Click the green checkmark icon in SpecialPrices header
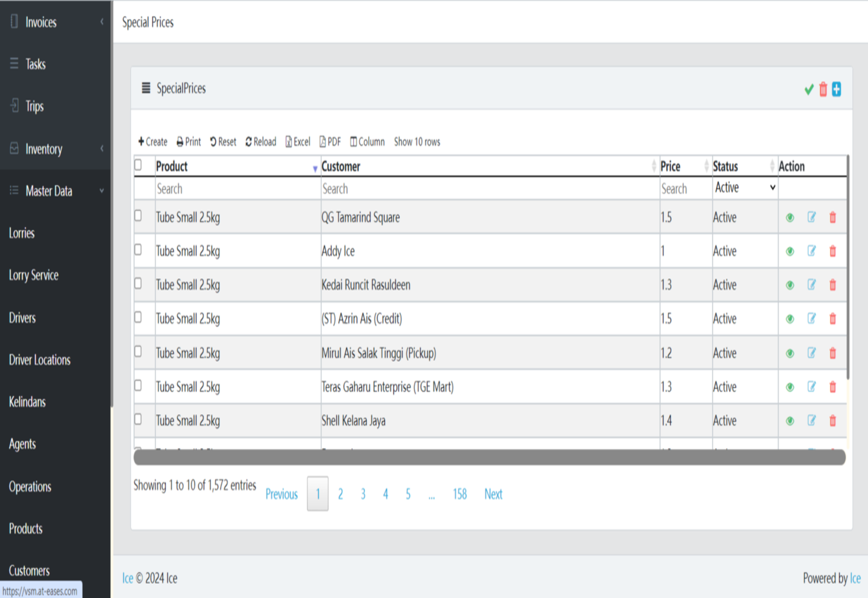The image size is (868, 598). [x=809, y=89]
